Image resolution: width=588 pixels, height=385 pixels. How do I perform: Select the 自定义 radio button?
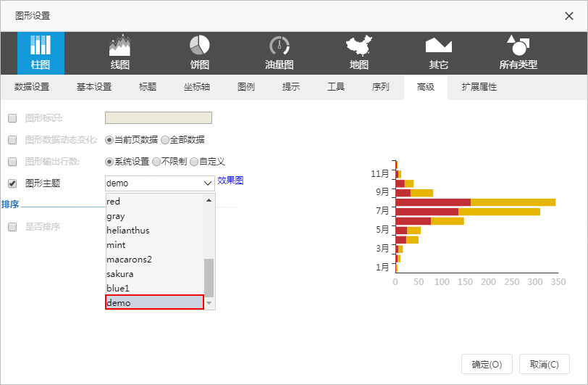[x=194, y=162]
